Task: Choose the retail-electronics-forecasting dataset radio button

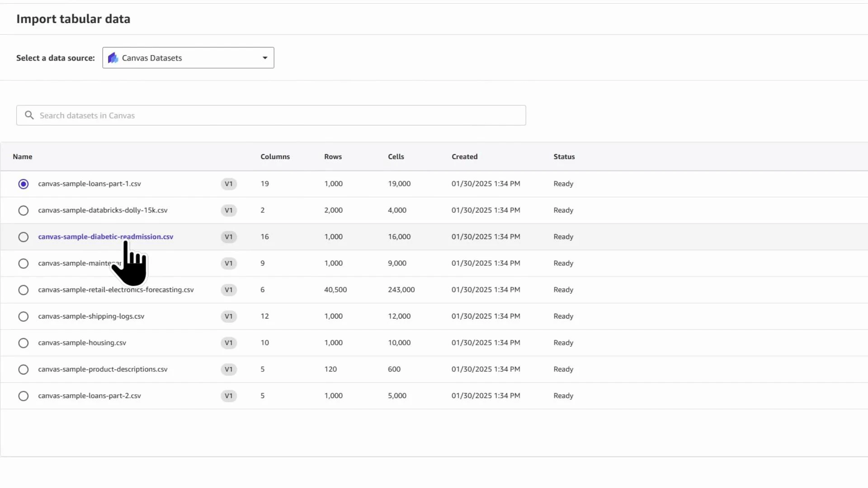Action: [24, 290]
